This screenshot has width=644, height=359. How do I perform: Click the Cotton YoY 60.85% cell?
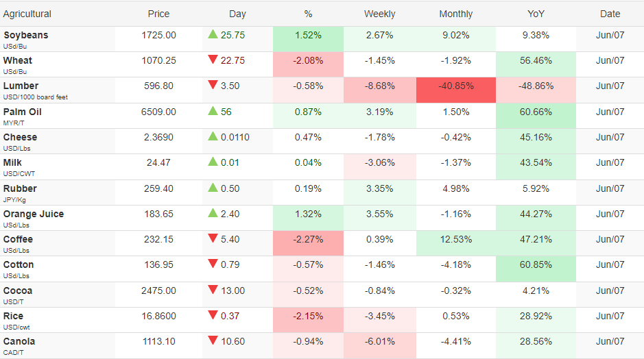tap(536, 269)
